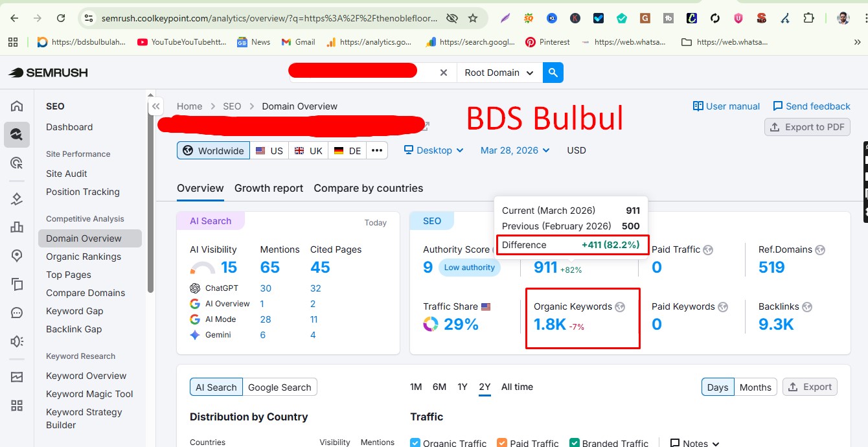Select the Months view toggle
The image size is (868, 447).
(755, 387)
